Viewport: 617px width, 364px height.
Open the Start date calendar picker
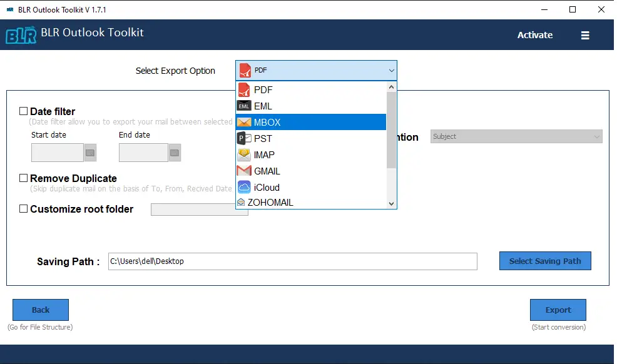click(88, 152)
